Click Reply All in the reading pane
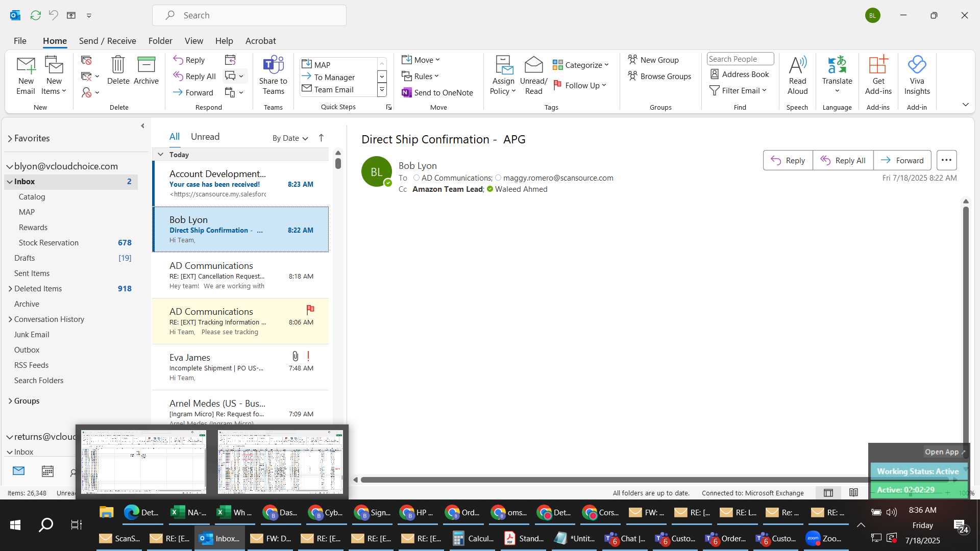980x551 pixels. [843, 160]
